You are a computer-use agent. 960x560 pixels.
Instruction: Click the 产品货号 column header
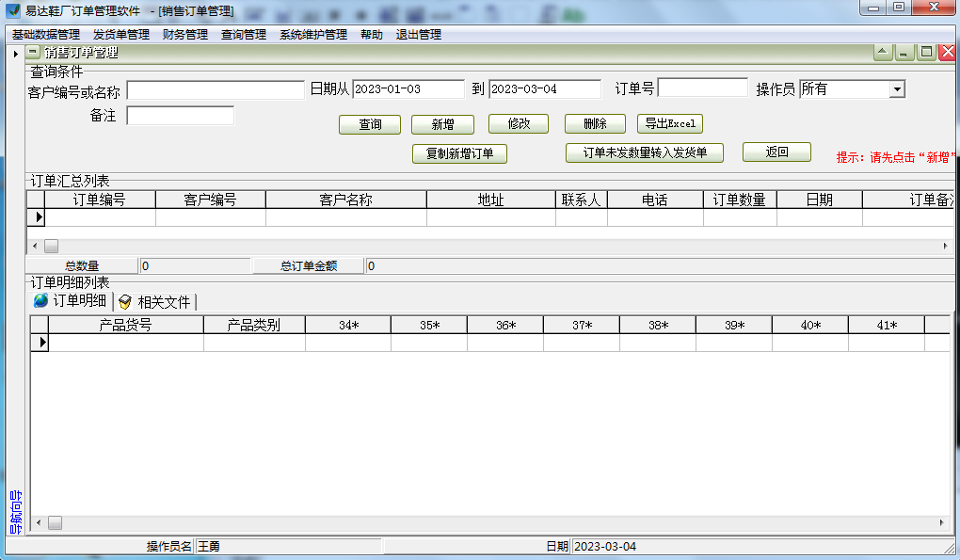(125, 325)
